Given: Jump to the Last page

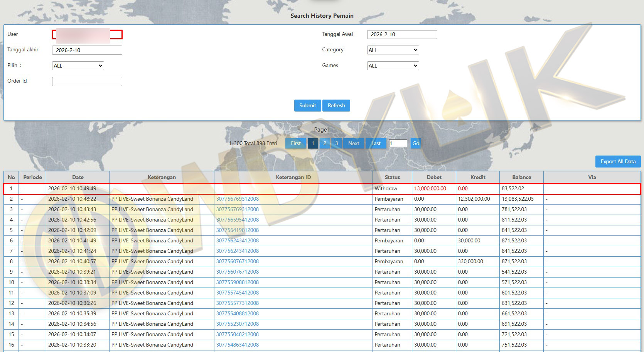Looking at the screenshot, I should click(x=376, y=143).
